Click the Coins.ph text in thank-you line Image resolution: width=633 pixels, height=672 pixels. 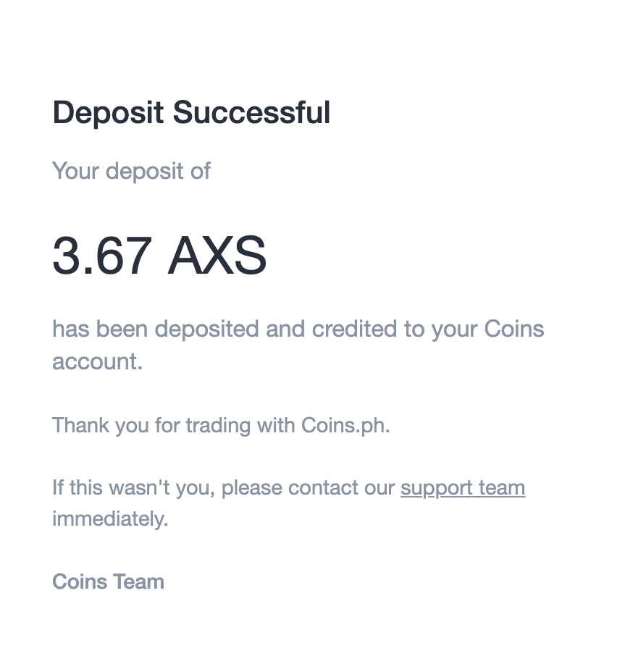point(345,426)
